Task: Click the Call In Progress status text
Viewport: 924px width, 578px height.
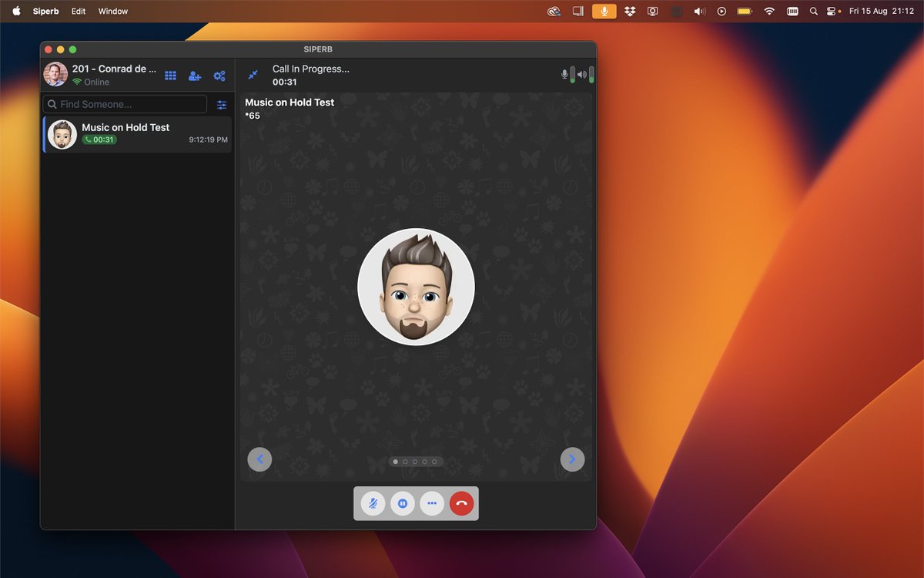Action: pos(311,69)
